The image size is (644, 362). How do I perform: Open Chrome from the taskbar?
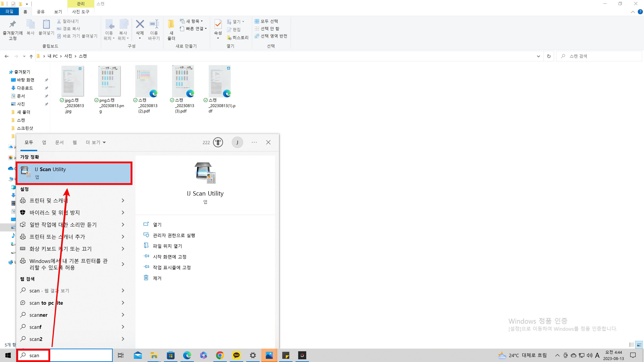click(x=220, y=355)
